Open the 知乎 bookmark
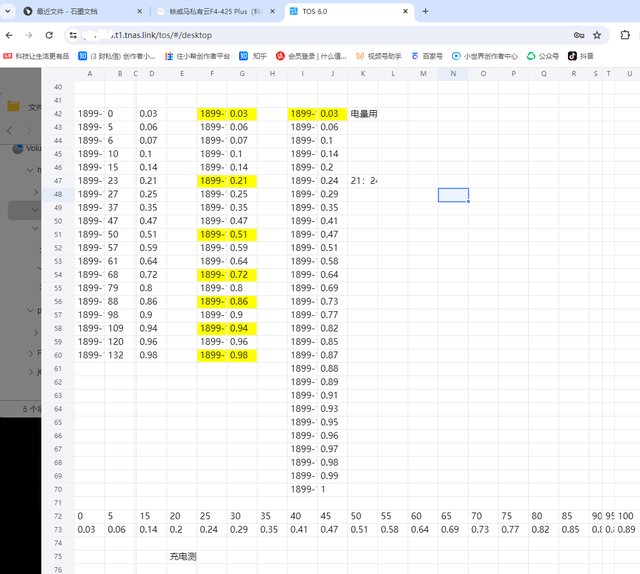Image resolution: width=640 pixels, height=574 pixels. coord(253,56)
